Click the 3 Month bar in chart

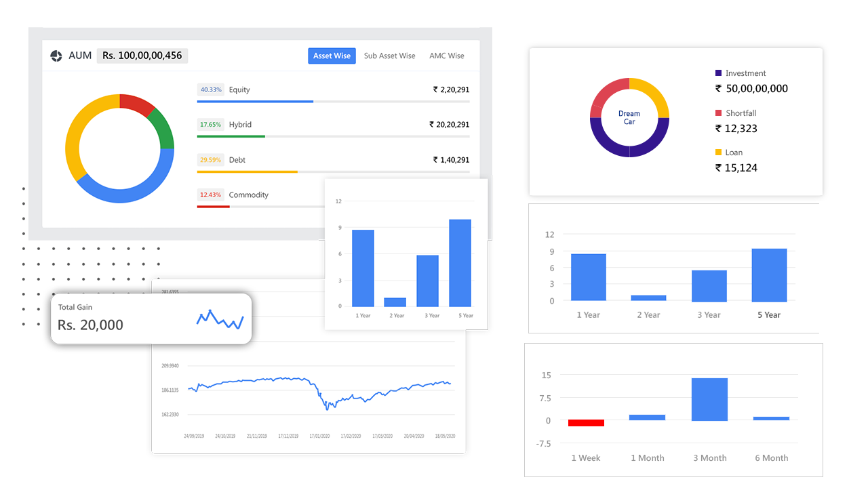tap(709, 400)
